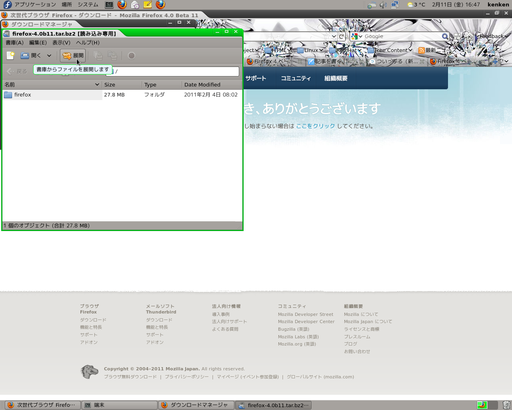Click the new archive icon in toolbar

(x=11, y=56)
